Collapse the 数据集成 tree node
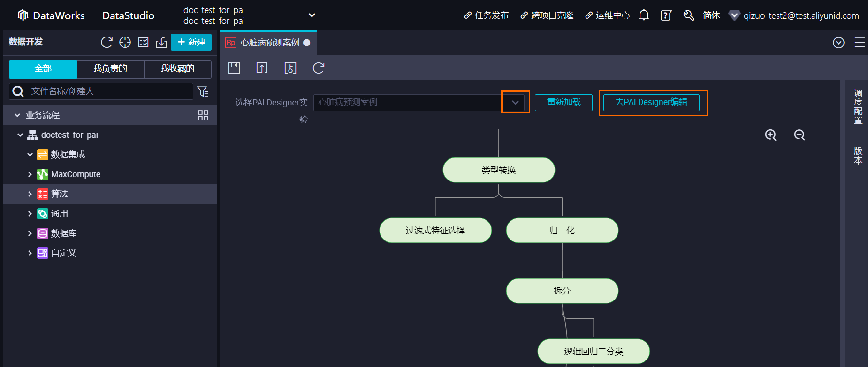This screenshot has width=868, height=367. (x=30, y=155)
